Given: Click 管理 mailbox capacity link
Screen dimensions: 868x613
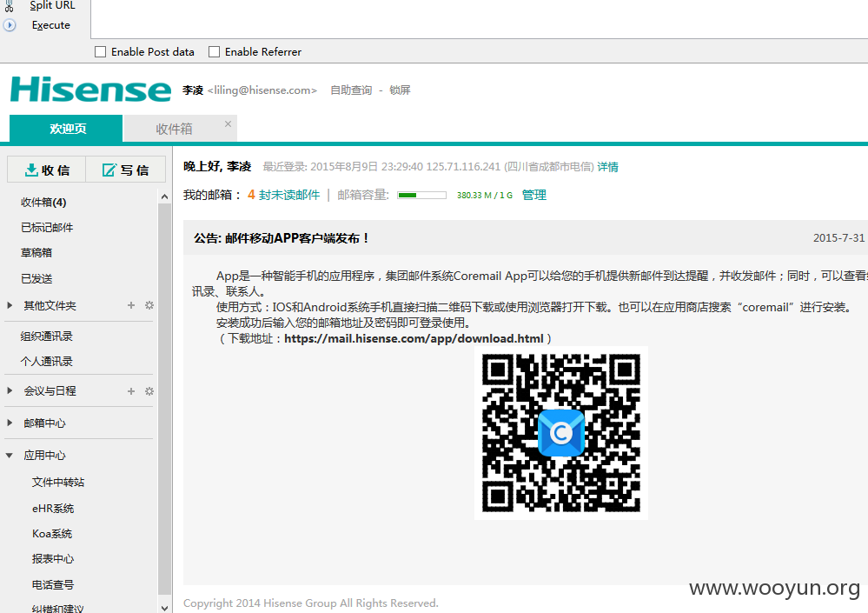Looking at the screenshot, I should (534, 195).
